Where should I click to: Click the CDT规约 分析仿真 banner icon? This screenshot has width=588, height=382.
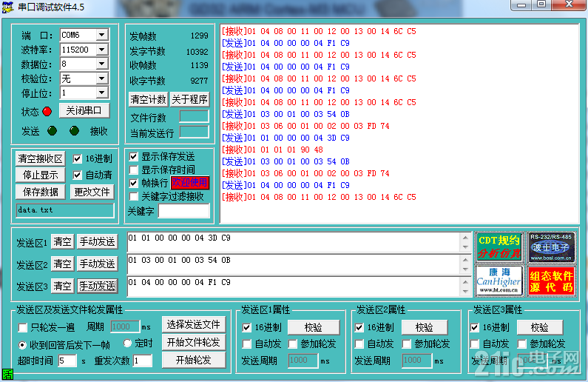tap(499, 247)
